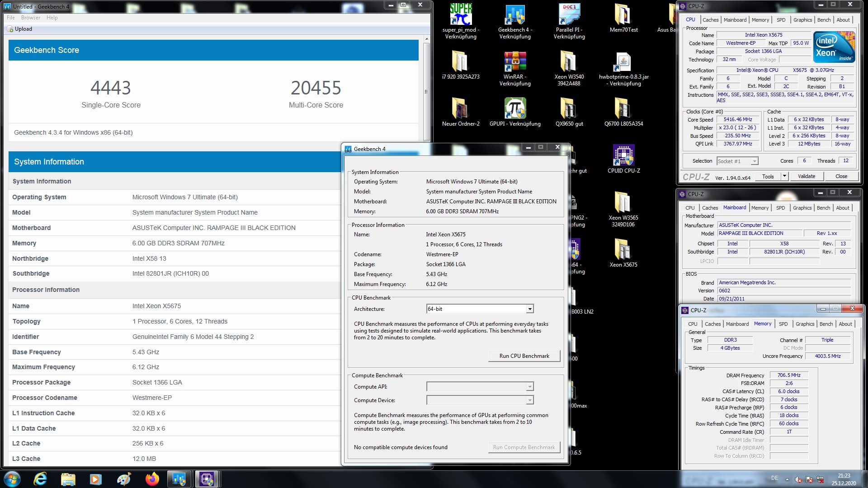
Task: Switch to Caches tab in top CPU-Z
Action: click(x=710, y=20)
